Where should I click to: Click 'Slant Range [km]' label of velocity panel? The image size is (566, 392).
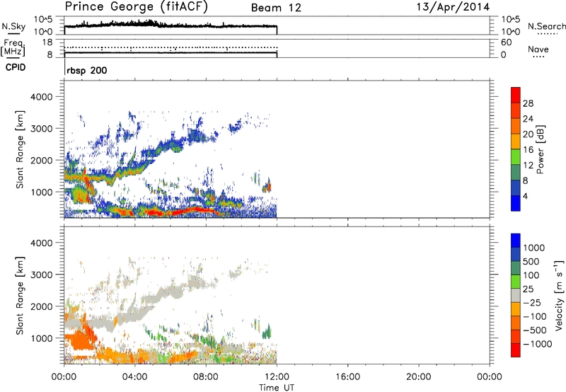tap(20, 296)
